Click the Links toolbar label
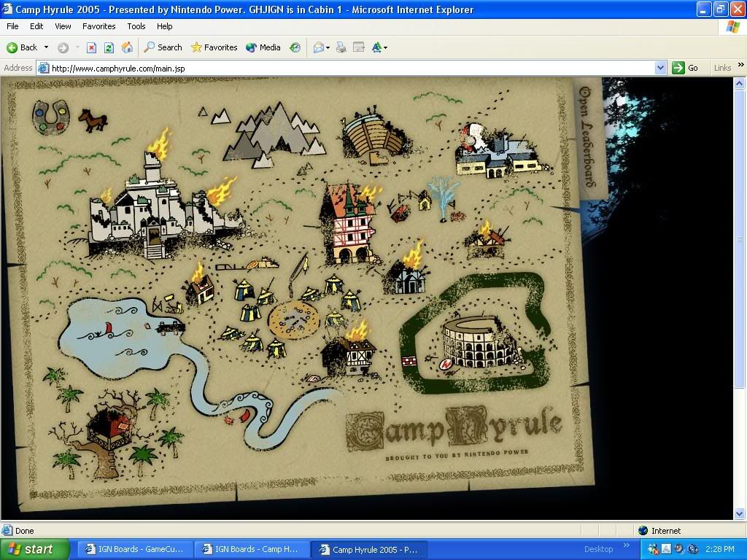Image resolution: width=747 pixels, height=560 pixels. (x=722, y=68)
